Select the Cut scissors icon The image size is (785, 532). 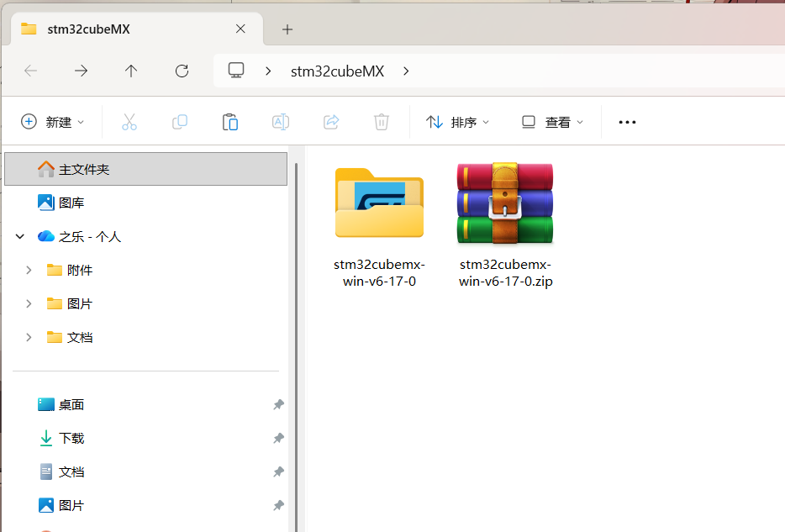click(129, 122)
